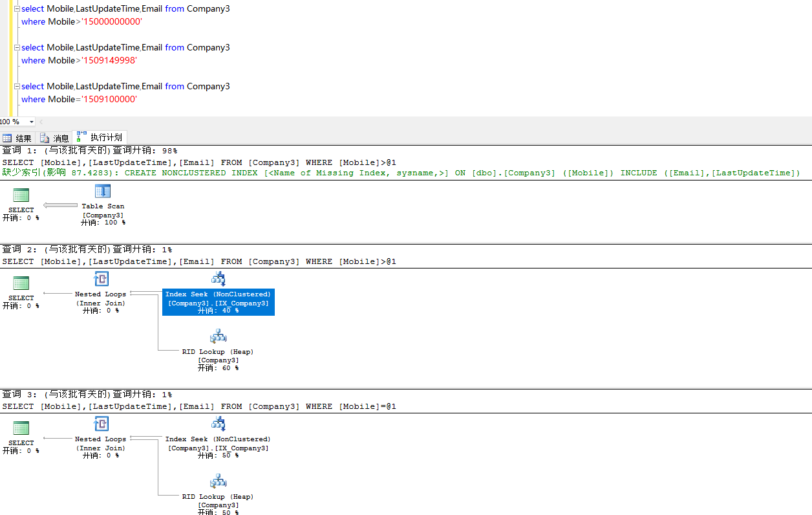This screenshot has width=812, height=515.
Task: Click RID Lookup icon with 50% cost
Action: (x=218, y=481)
